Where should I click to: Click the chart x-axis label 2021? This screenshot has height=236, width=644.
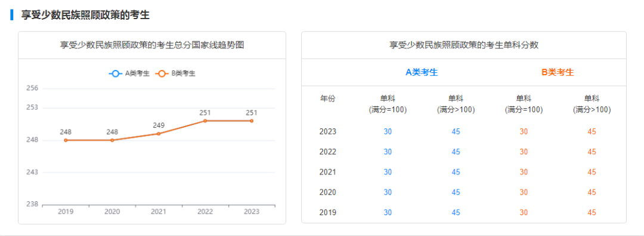(x=159, y=212)
